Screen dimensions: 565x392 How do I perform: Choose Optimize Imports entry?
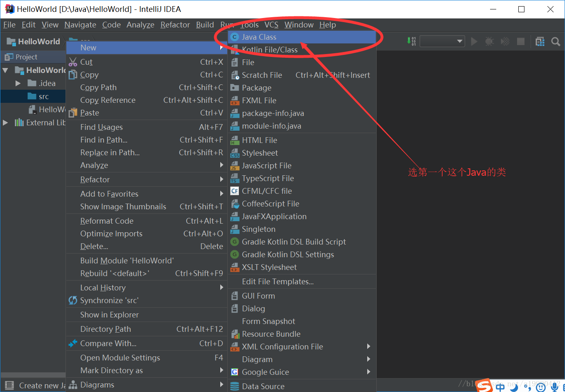coord(147,233)
